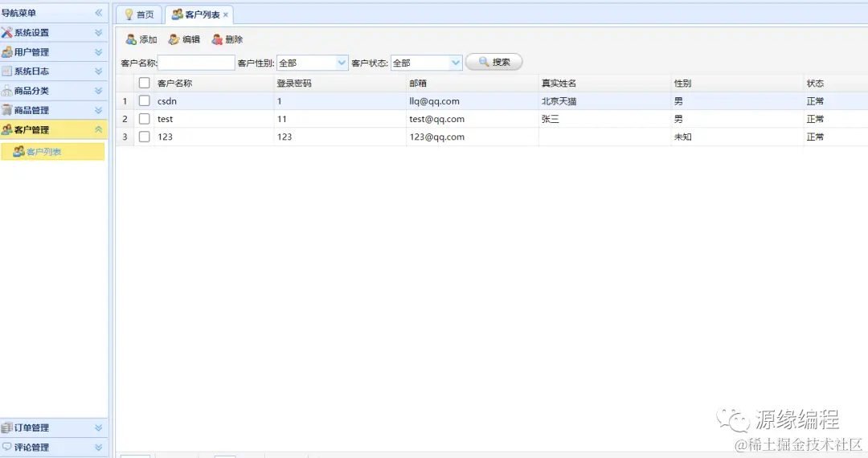This screenshot has height=458, width=868.
Task: Select the 客户列表 tab
Action: point(199,15)
